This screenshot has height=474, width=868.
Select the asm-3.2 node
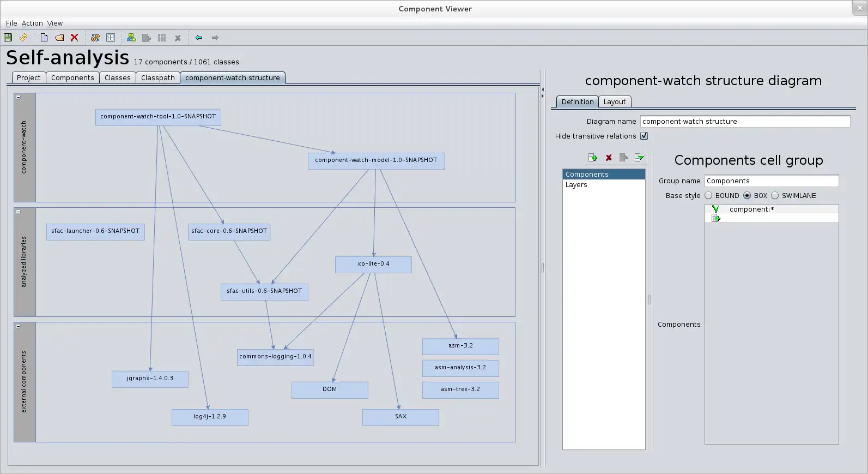tap(460, 346)
